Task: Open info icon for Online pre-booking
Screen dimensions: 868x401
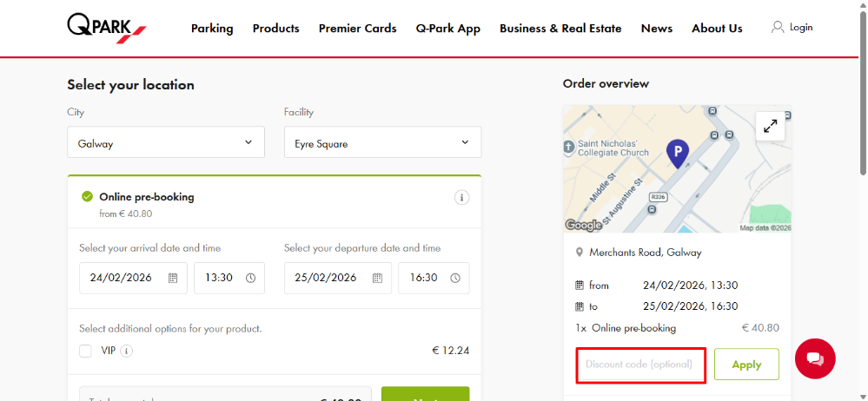Action: 461,197
